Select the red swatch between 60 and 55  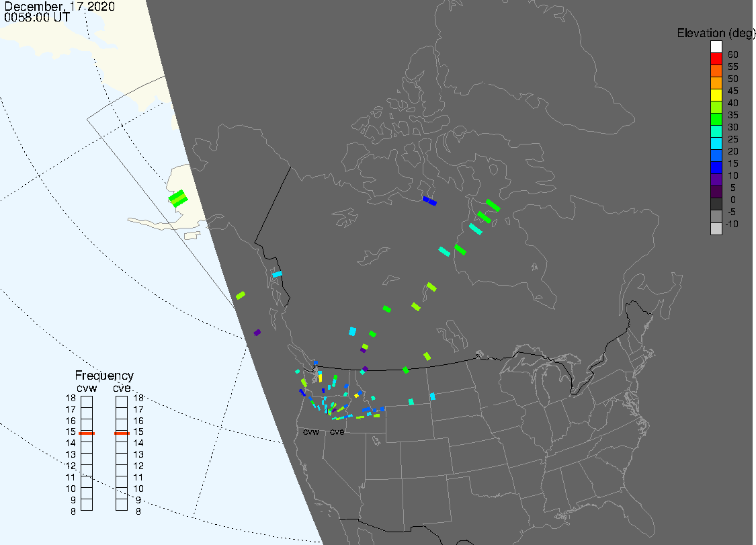[716, 59]
